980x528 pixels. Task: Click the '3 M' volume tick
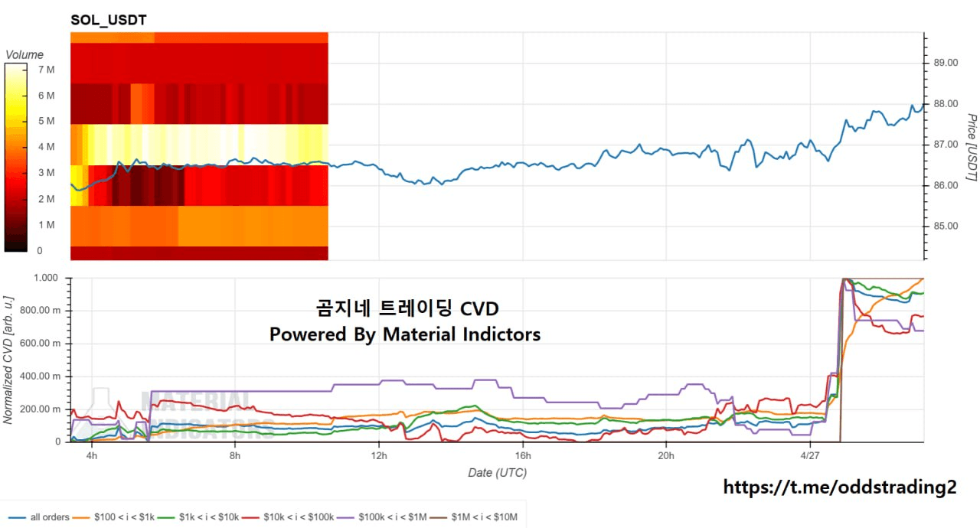pos(46,173)
